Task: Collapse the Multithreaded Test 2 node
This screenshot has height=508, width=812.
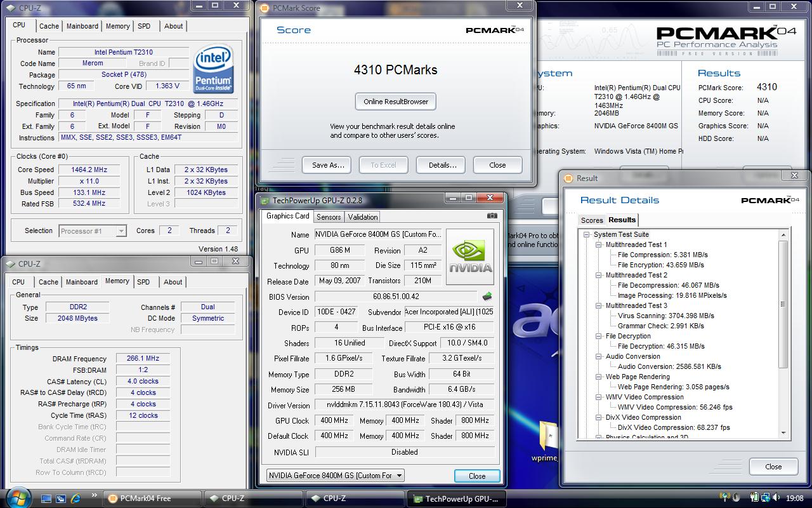Action: tap(599, 275)
